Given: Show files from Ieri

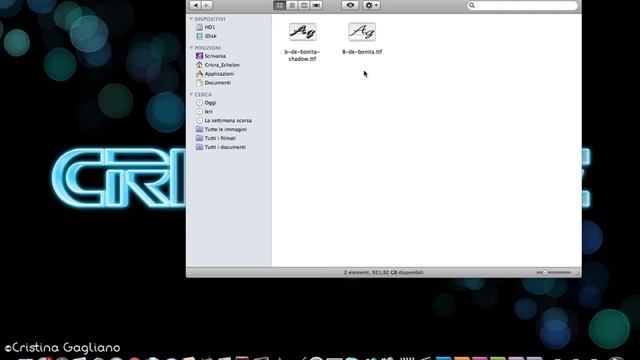Looking at the screenshot, I should (204, 111).
